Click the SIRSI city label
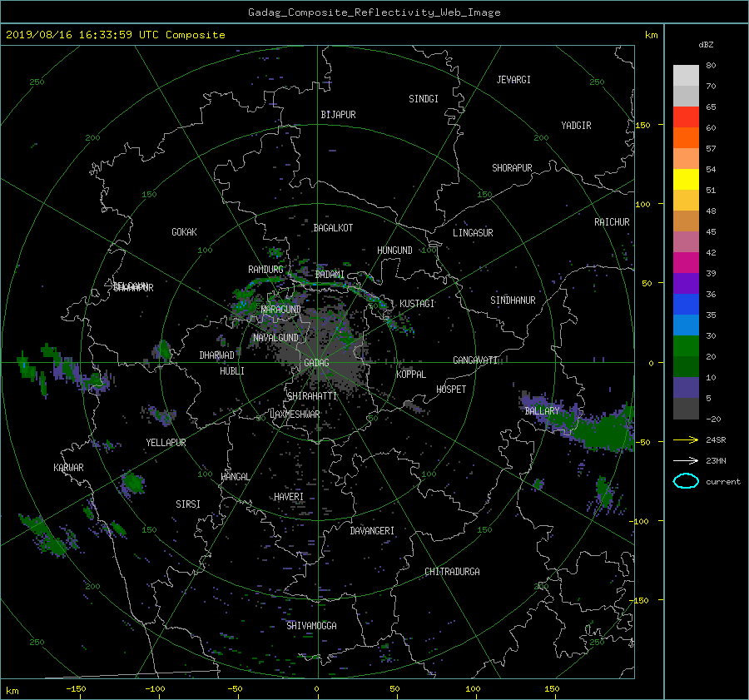The height and width of the screenshot is (700, 749). (x=188, y=504)
